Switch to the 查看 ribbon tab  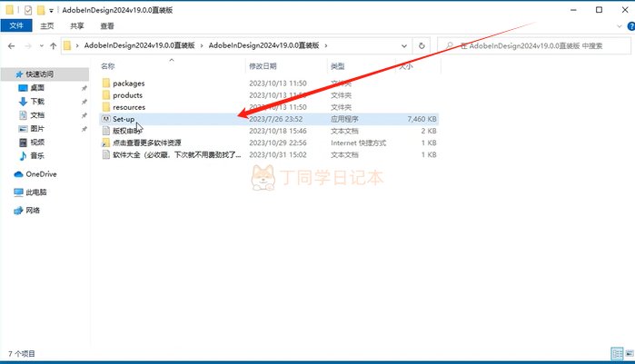(107, 26)
